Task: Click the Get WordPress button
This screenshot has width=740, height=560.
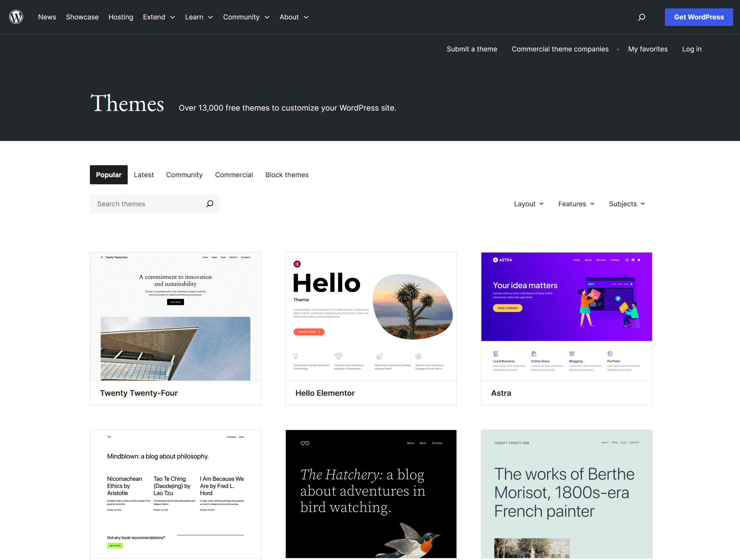Action: point(699,17)
